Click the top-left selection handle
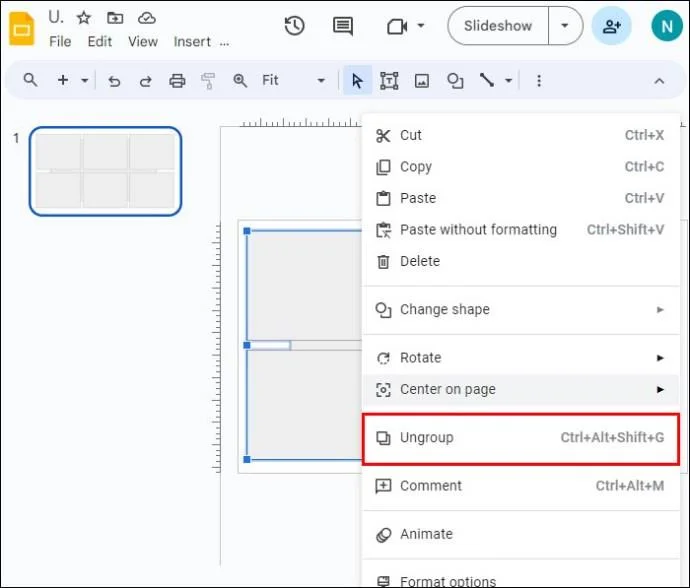The image size is (690, 588). (x=247, y=231)
